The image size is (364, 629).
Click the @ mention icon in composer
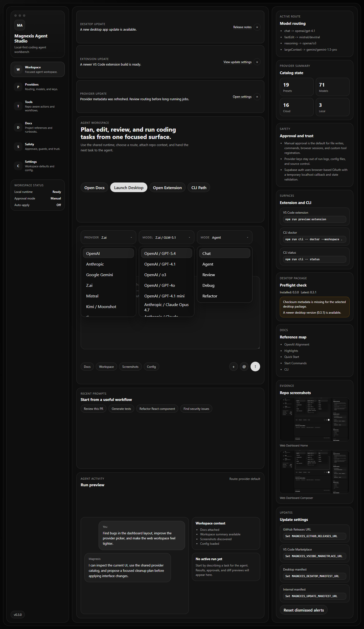244,367
